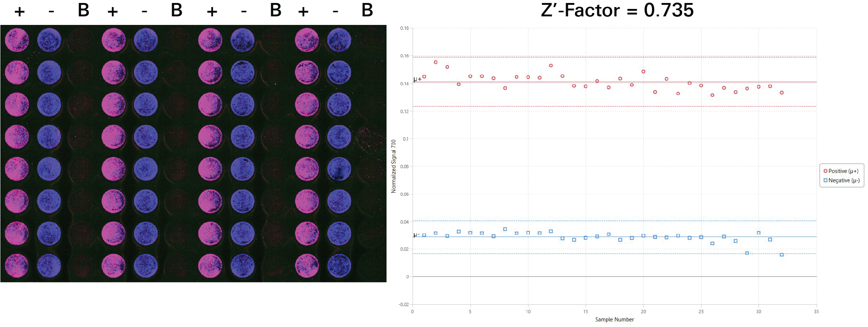The width and height of the screenshot is (868, 327).
Task: Click the Z'-Factor = 0.735 title
Action: pyautogui.click(x=617, y=10)
